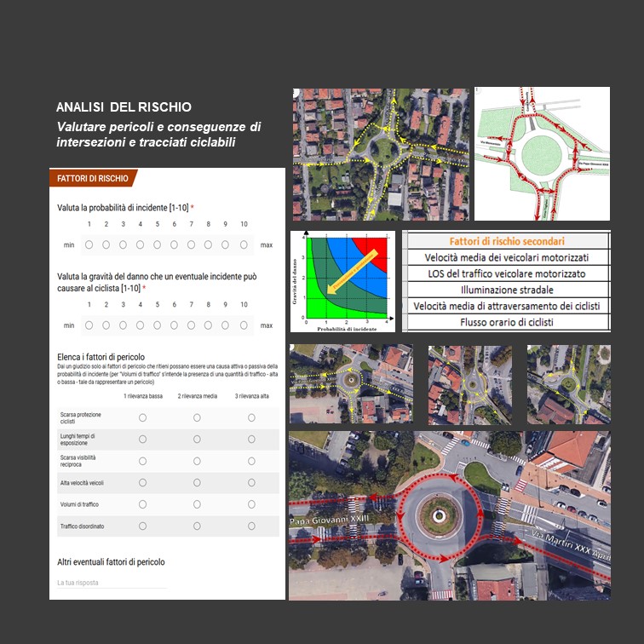The height and width of the screenshot is (644, 644).
Task: Select rating 7 for accident probability
Action: [191, 244]
